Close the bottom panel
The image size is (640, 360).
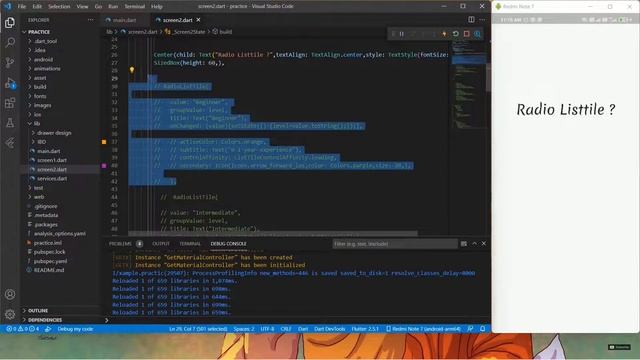click(x=484, y=244)
